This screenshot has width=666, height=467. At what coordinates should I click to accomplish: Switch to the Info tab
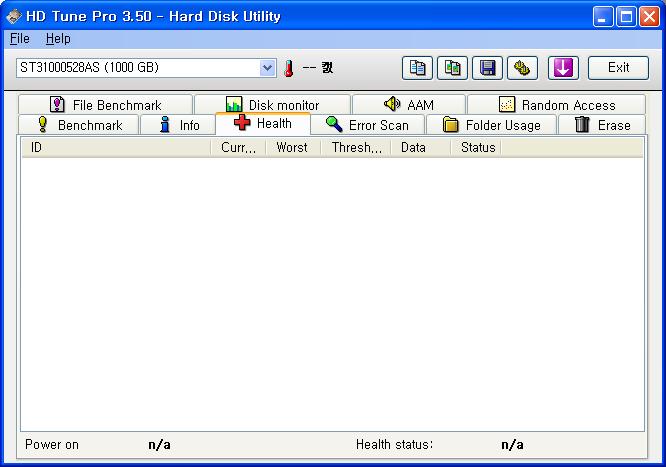pos(179,125)
